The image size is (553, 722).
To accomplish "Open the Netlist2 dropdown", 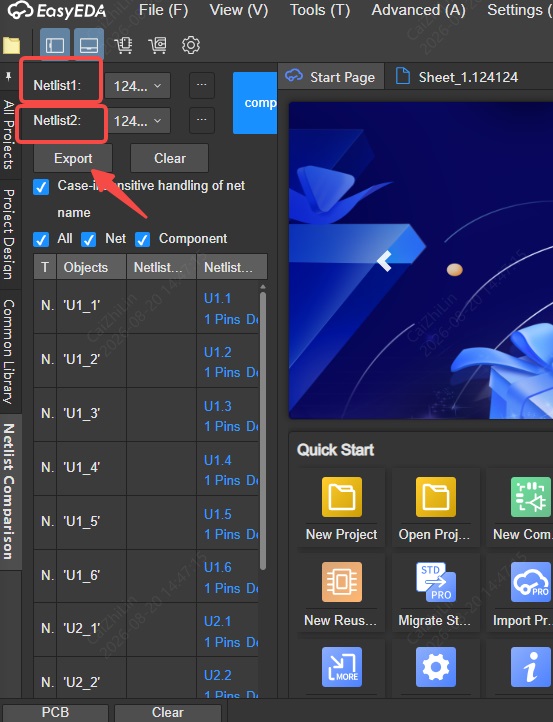I will (137, 121).
